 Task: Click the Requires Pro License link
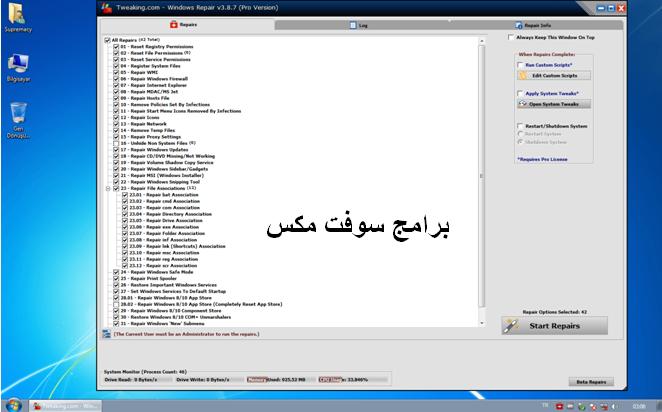click(x=543, y=160)
